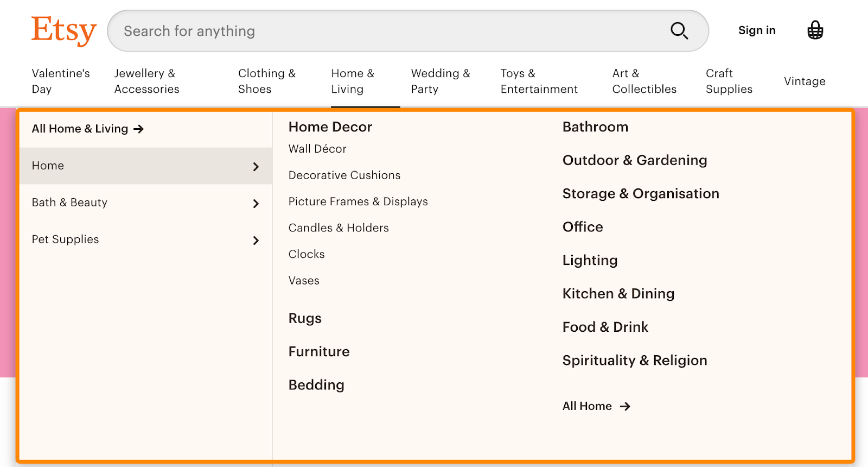
Task: Click the Sign in button
Action: (x=757, y=30)
